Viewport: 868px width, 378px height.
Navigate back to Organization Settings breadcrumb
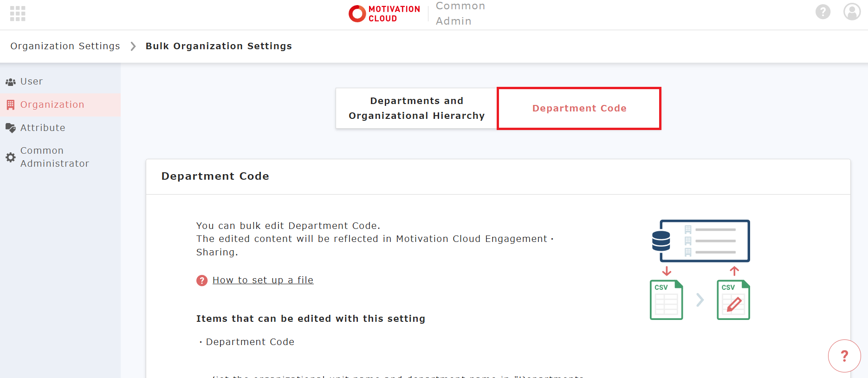pos(65,46)
